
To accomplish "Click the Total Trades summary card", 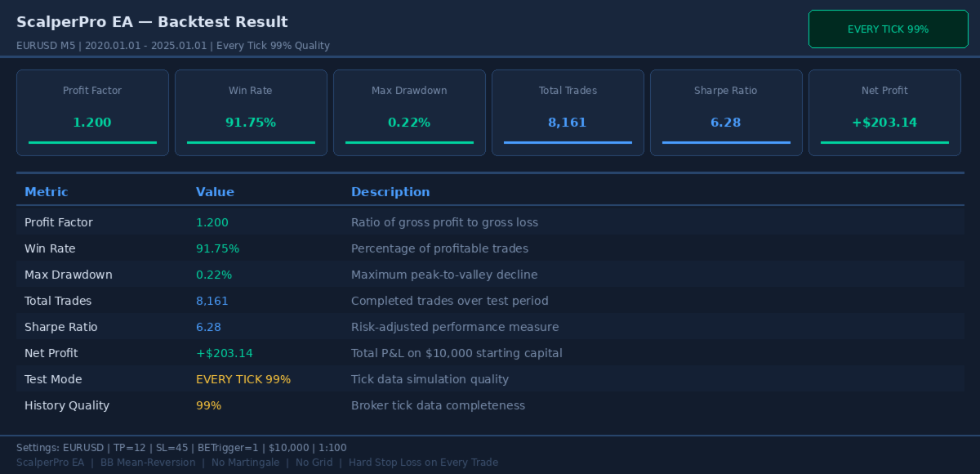I will coord(568,113).
